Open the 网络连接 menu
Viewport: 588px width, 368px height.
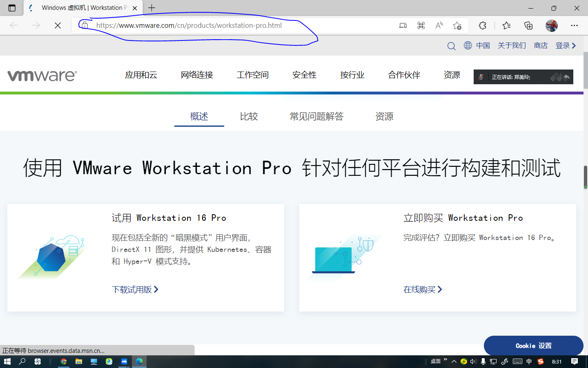[197, 75]
